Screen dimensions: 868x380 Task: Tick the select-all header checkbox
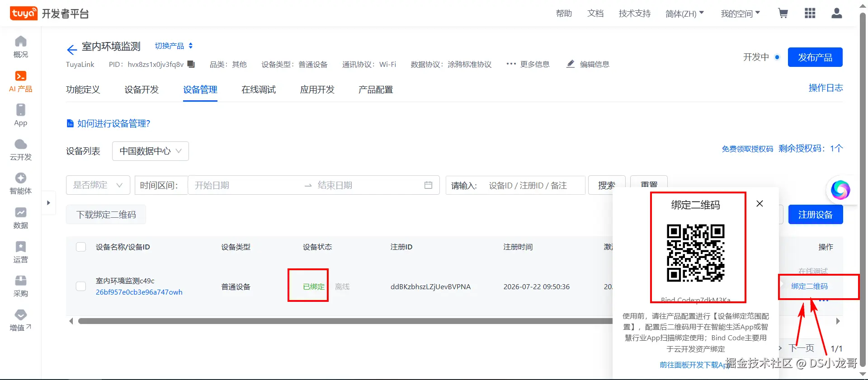point(81,247)
